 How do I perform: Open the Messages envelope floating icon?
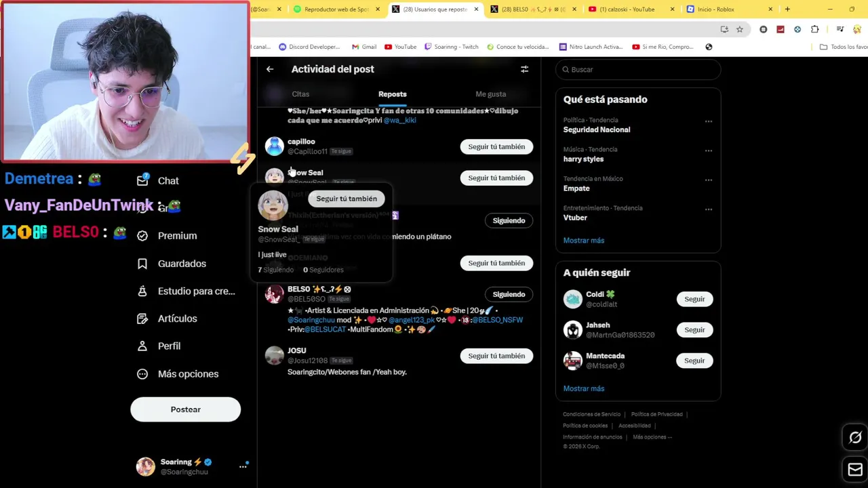[x=855, y=469]
